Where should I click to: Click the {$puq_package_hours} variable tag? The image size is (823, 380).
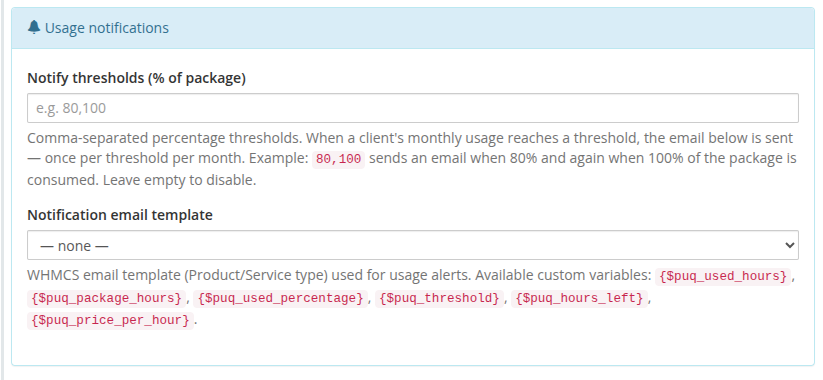[107, 298]
